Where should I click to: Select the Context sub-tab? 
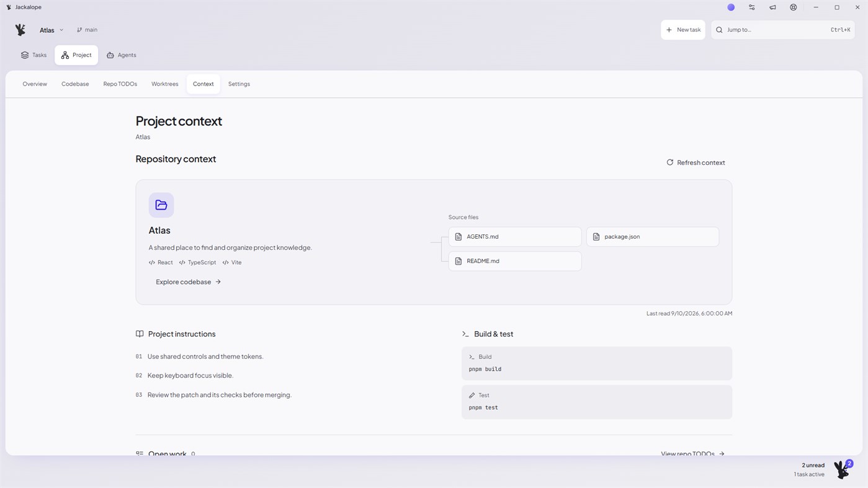coord(203,84)
